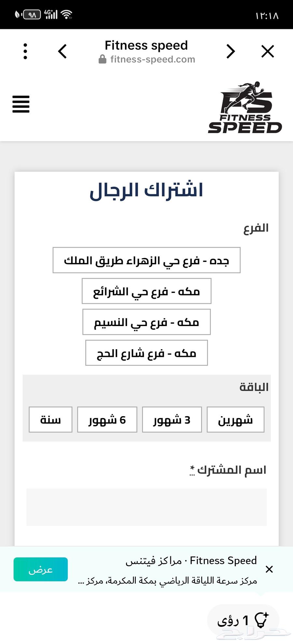This screenshot has height=644, width=293.
Task: Go forward using the forward arrow
Action: [230, 51]
